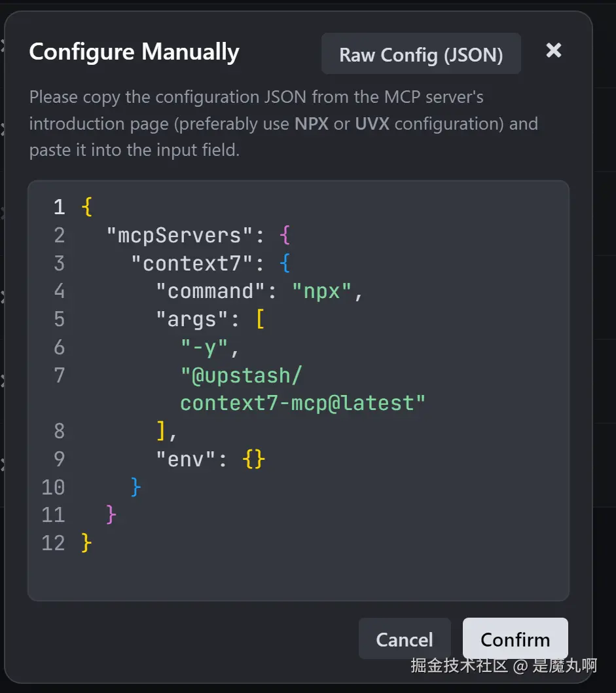Click the "@upstash/ text on line 7
This screenshot has width=616, height=693.
coord(241,375)
